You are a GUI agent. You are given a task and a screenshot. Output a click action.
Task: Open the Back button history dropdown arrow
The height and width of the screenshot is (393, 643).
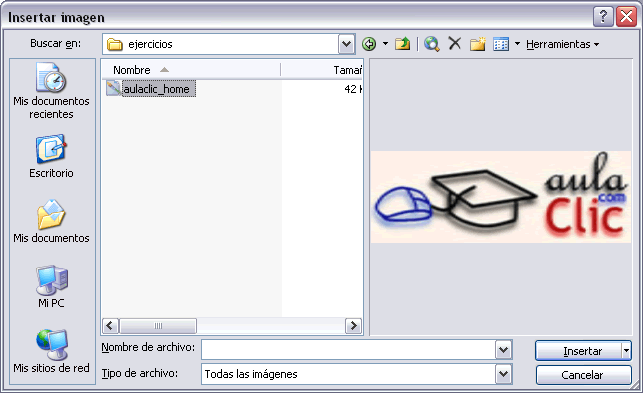pos(385,44)
